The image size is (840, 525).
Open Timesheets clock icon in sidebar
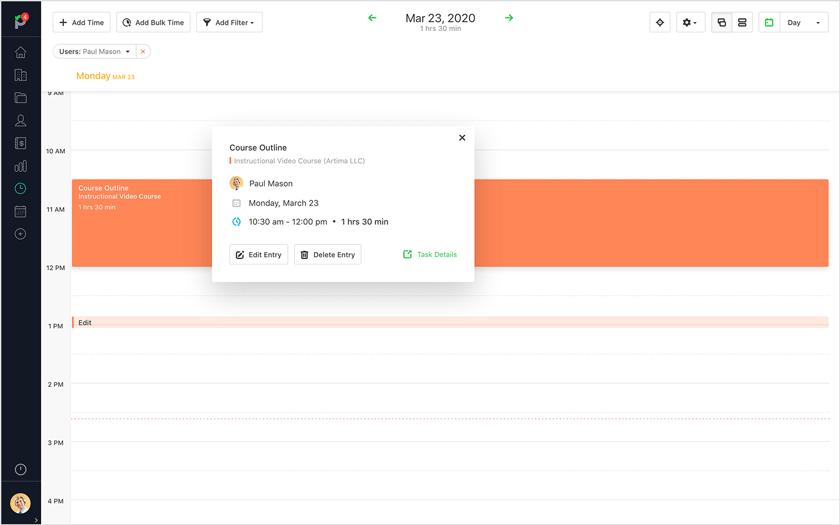(20, 189)
